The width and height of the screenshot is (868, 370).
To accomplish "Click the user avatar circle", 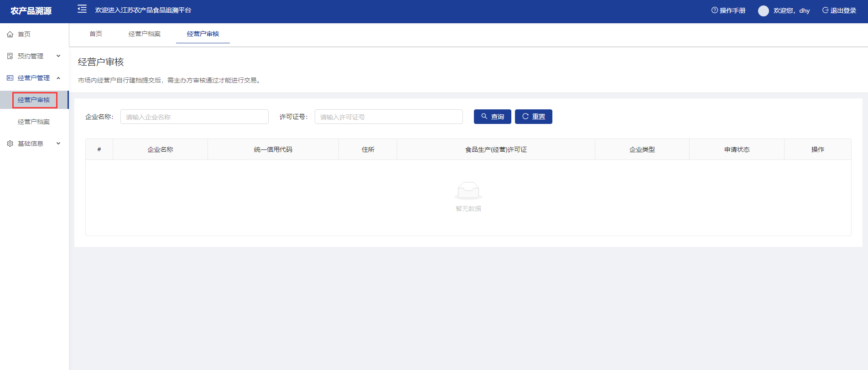I will [763, 11].
